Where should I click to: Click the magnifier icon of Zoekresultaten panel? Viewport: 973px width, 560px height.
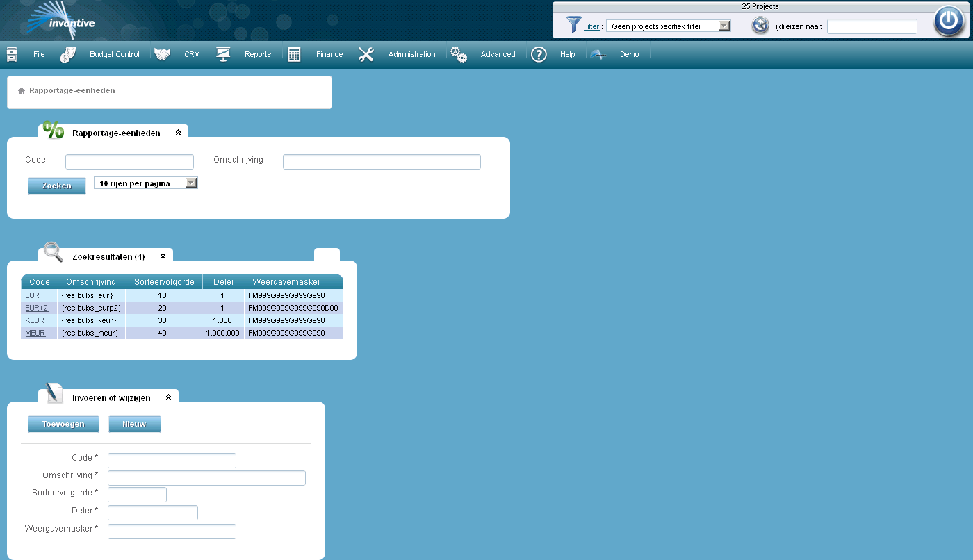(x=54, y=253)
